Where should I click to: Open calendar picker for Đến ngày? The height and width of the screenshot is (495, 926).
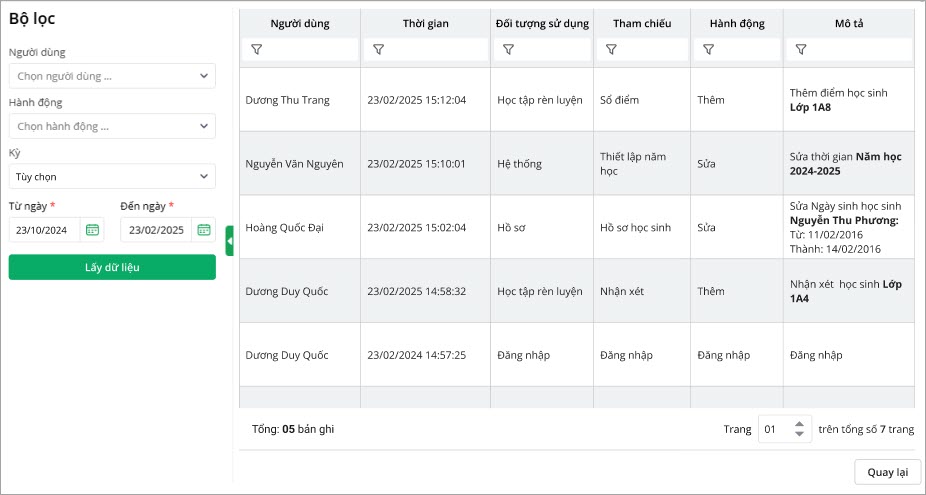coord(204,230)
